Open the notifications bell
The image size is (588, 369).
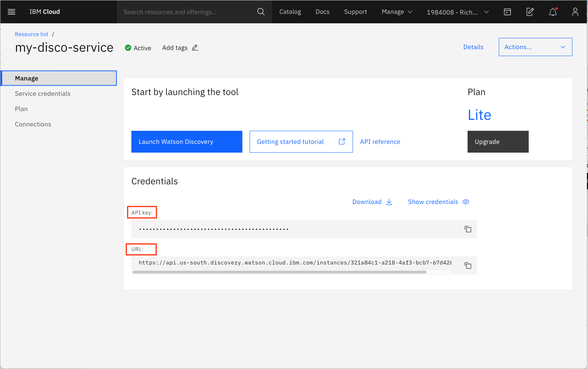point(553,12)
